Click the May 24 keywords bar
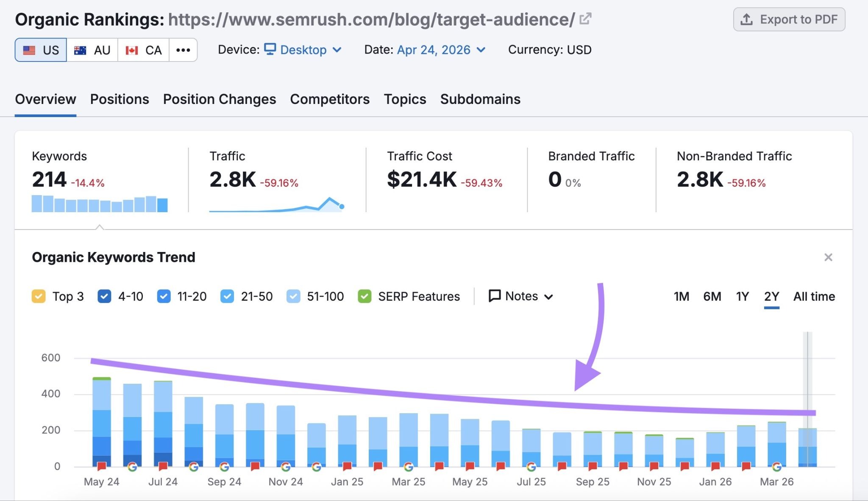The height and width of the screenshot is (501, 868). pos(102,422)
